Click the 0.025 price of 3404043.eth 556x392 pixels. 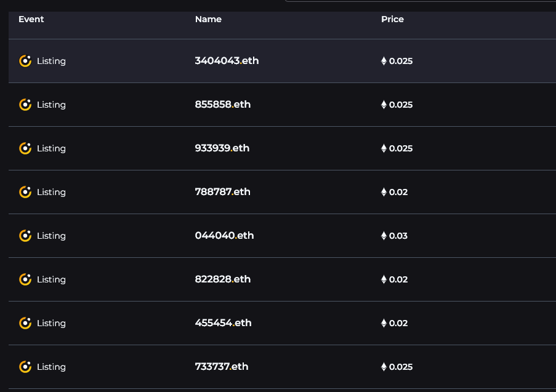coord(401,61)
